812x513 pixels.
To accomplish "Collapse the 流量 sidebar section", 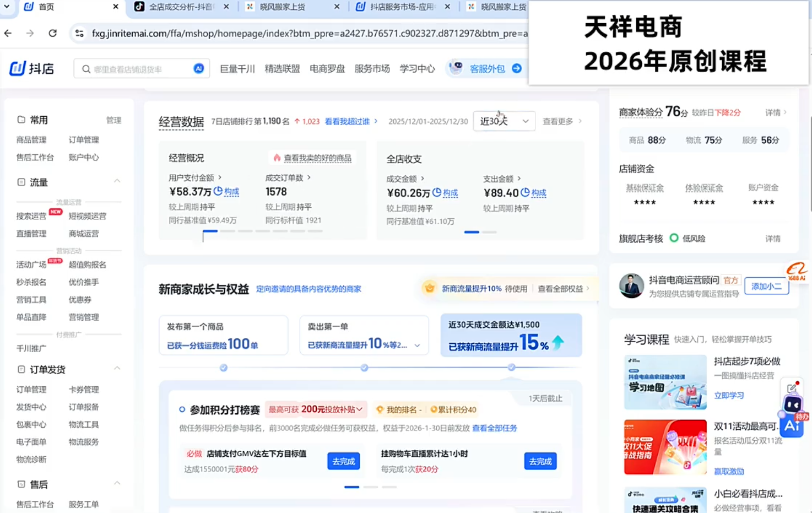I will (x=117, y=181).
